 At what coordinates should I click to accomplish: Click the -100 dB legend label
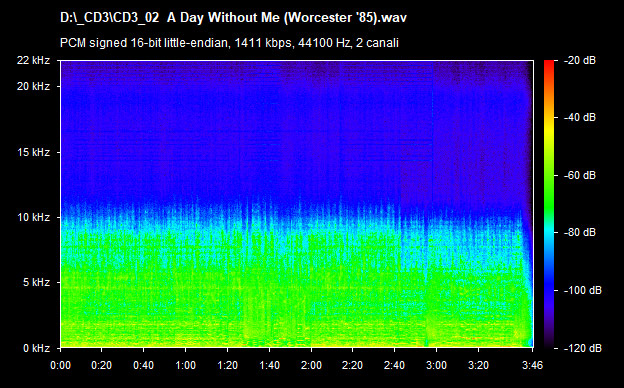coord(583,291)
